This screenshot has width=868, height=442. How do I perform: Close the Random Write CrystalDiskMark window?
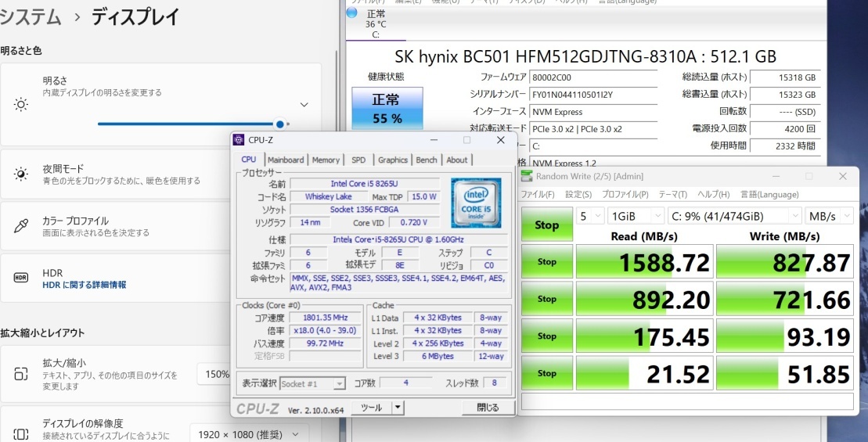pyautogui.click(x=842, y=176)
